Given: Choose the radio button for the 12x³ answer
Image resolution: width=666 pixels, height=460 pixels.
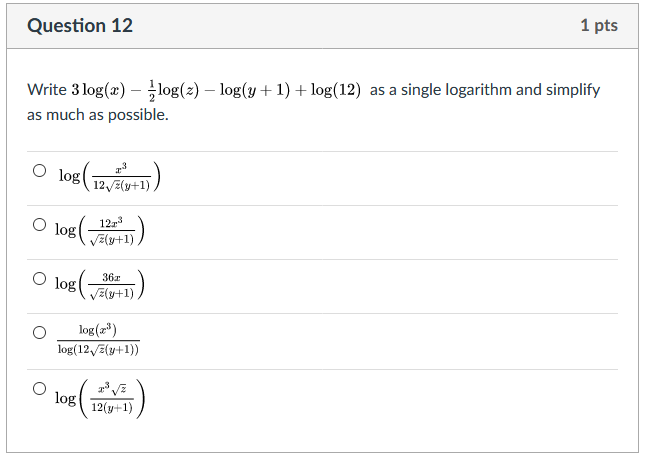Looking at the screenshot, I should coord(40,224).
